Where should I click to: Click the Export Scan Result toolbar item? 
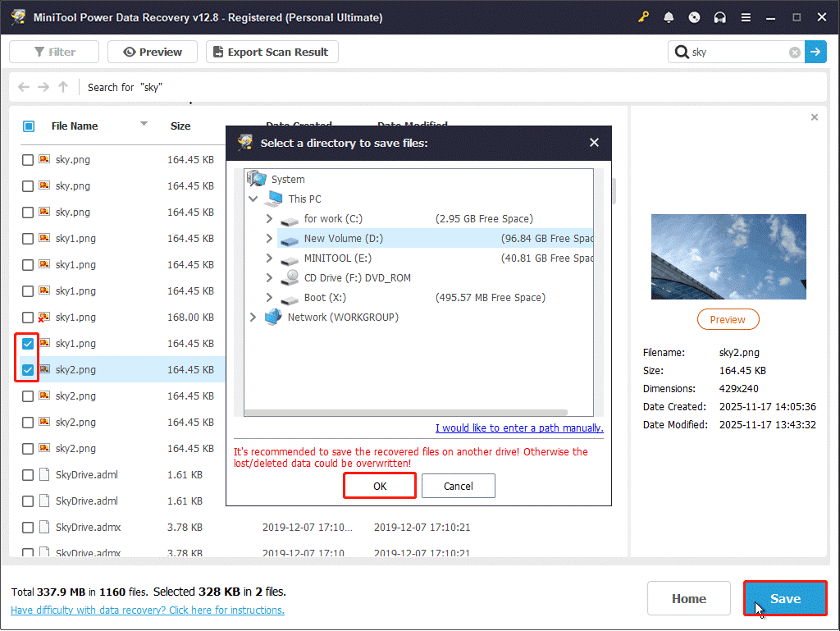click(272, 51)
